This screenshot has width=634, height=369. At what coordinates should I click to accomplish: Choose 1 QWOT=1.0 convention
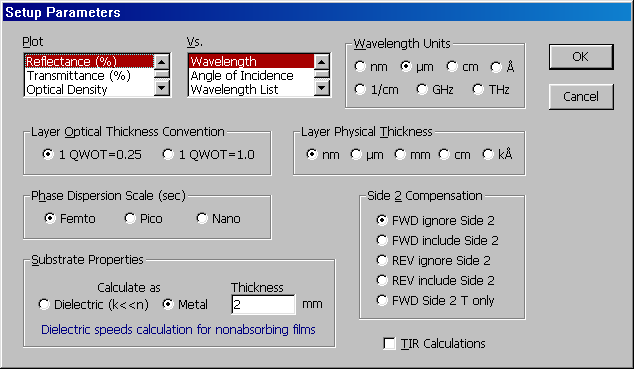209,154
